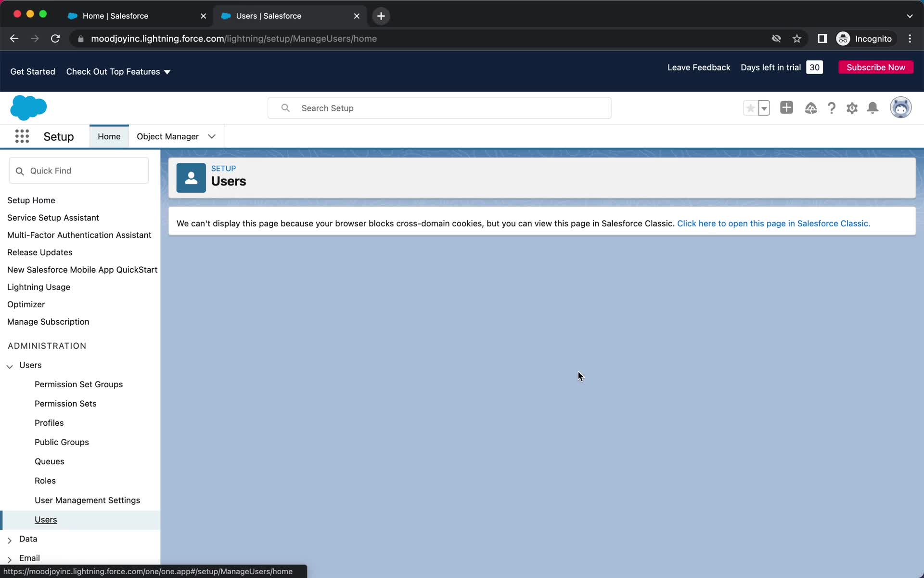924x578 pixels.
Task: Click the Search Setup field
Action: point(439,108)
